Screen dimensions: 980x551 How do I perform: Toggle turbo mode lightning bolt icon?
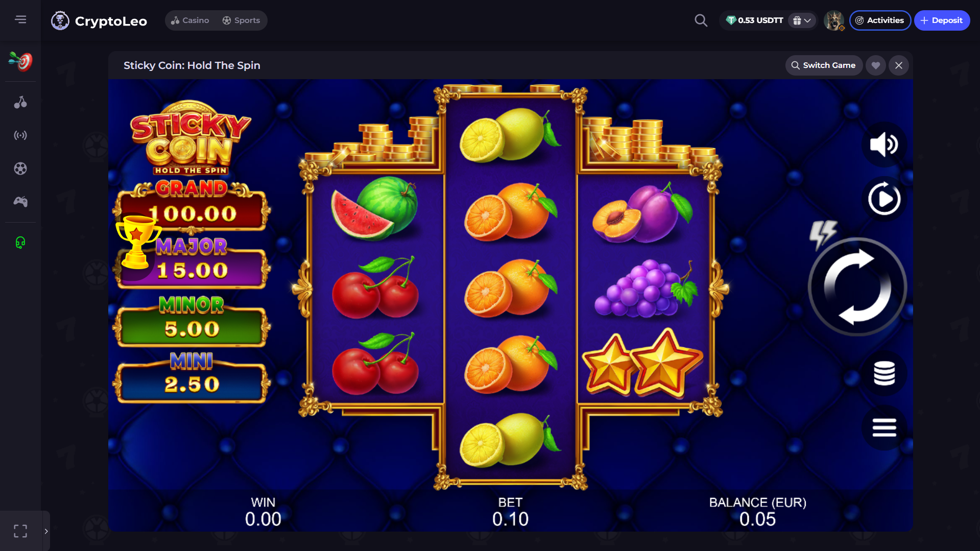[823, 234]
